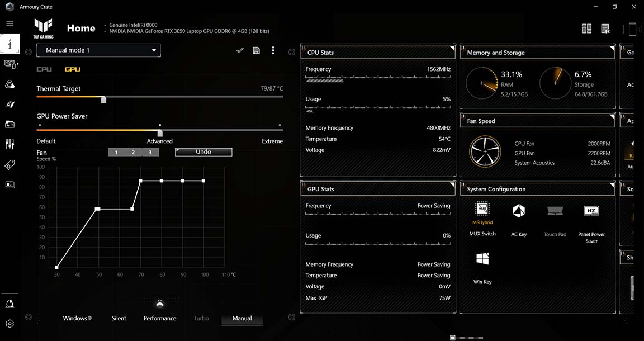Select the dashboard layout icon near top right
Viewport: 644px width, 341px height.
point(586,28)
